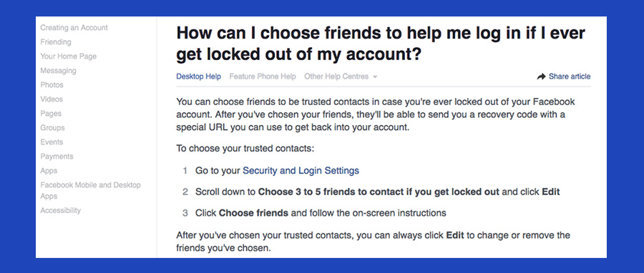
Task: Click the Share article arrow icon
Action: pyautogui.click(x=541, y=76)
